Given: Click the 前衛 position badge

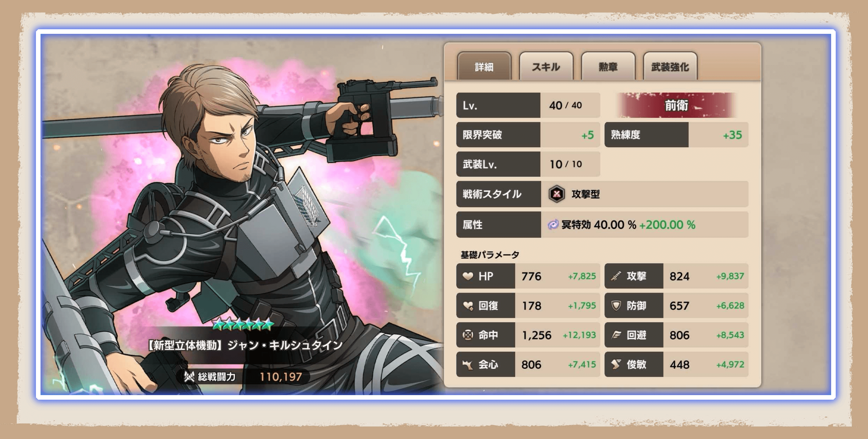Looking at the screenshot, I should [676, 105].
